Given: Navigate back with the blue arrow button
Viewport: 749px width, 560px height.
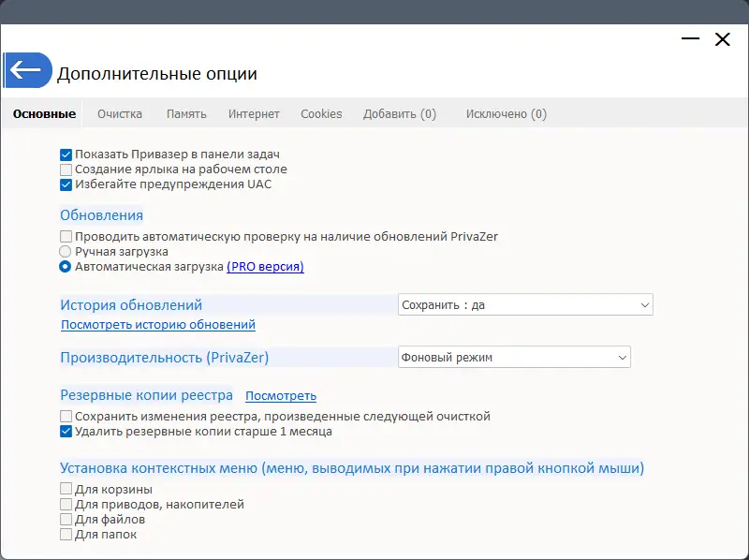Looking at the screenshot, I should [28, 70].
